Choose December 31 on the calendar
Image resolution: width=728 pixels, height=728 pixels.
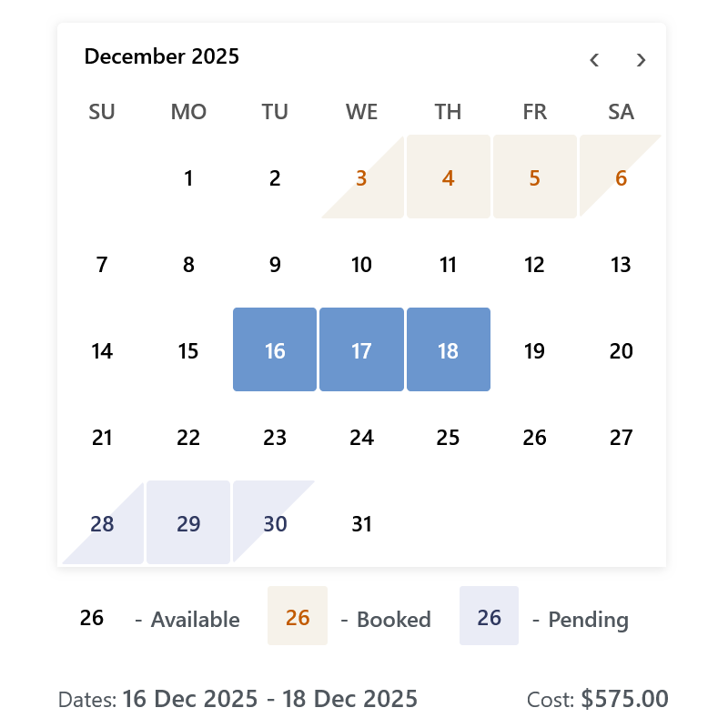[361, 522]
